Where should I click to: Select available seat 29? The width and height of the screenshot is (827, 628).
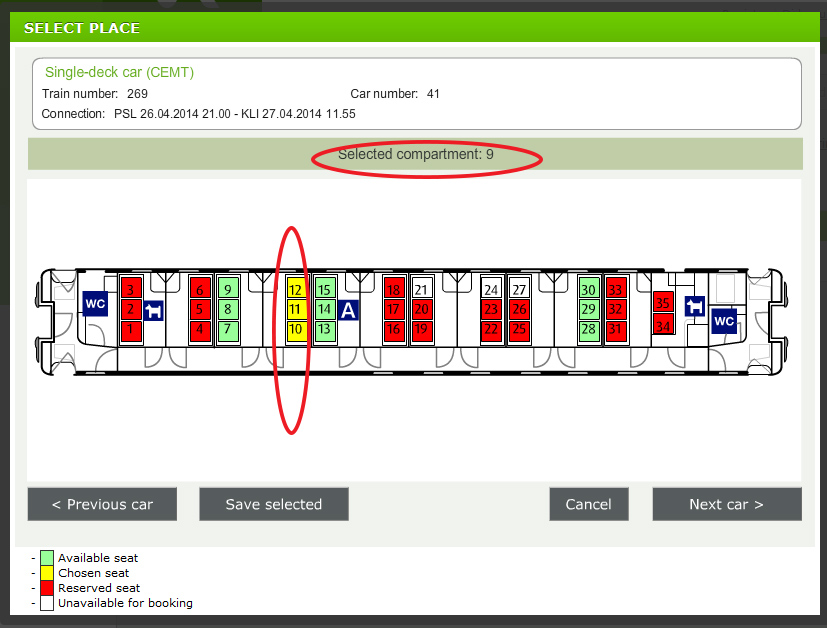click(x=589, y=310)
